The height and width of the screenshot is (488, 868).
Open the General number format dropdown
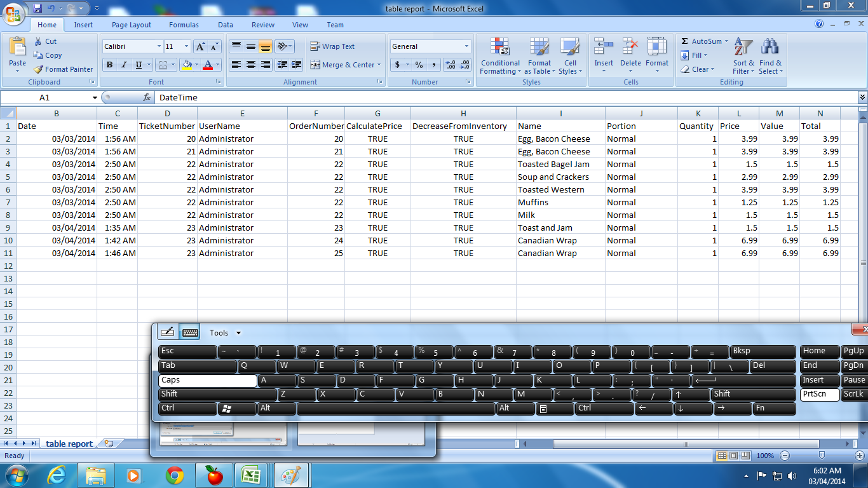pyautogui.click(x=466, y=46)
